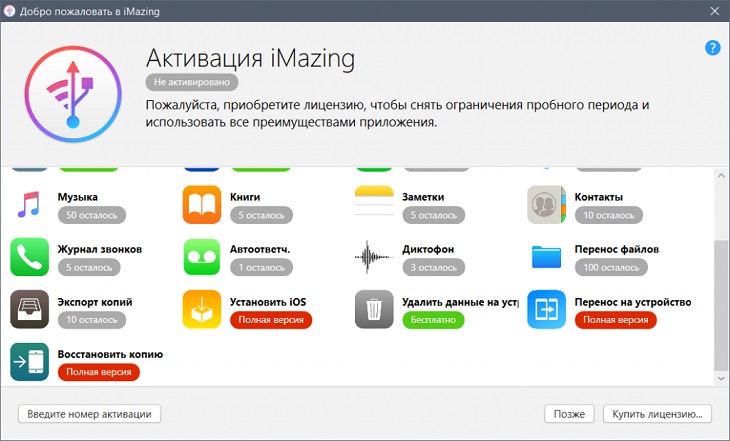Click the 'Восстановить копию' label
Screen dimensions: 730x441
(110, 354)
